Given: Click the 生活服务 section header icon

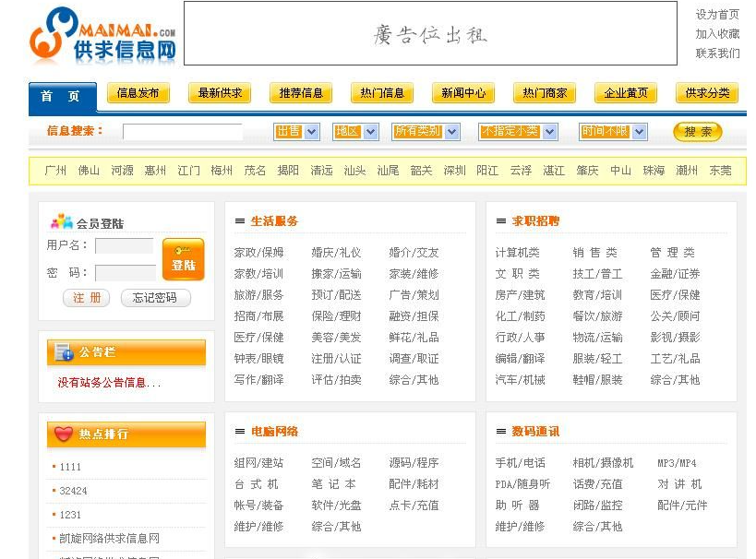Looking at the screenshot, I should pos(240,221).
